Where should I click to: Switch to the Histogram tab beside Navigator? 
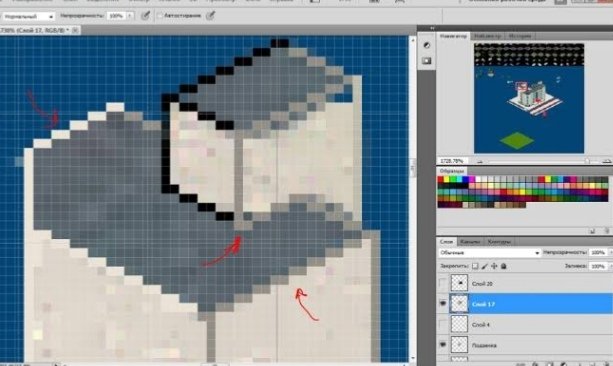[488, 36]
